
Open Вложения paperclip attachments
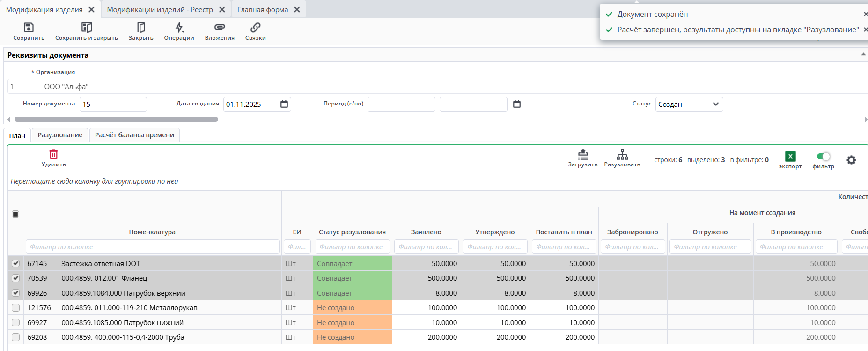click(x=220, y=28)
